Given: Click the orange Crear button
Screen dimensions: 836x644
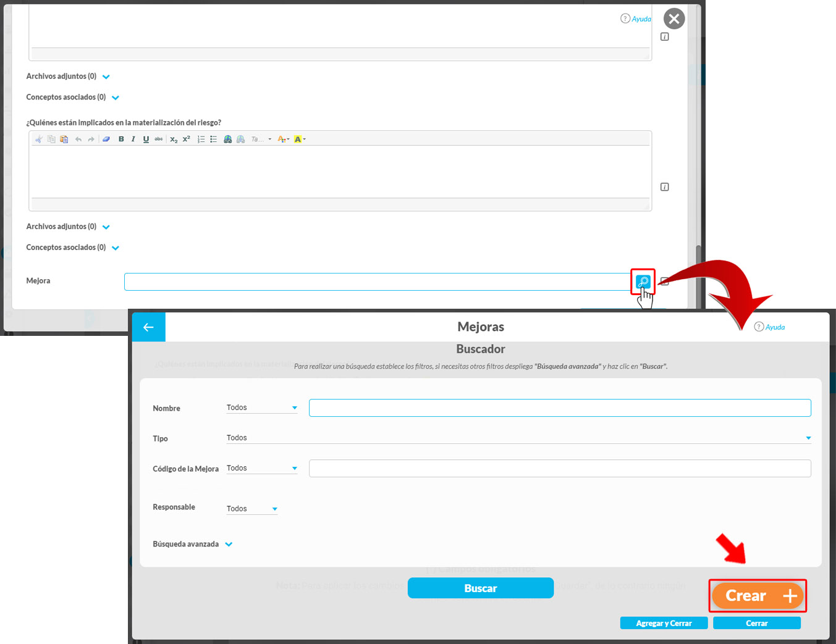Looking at the screenshot, I should pyautogui.click(x=758, y=596).
